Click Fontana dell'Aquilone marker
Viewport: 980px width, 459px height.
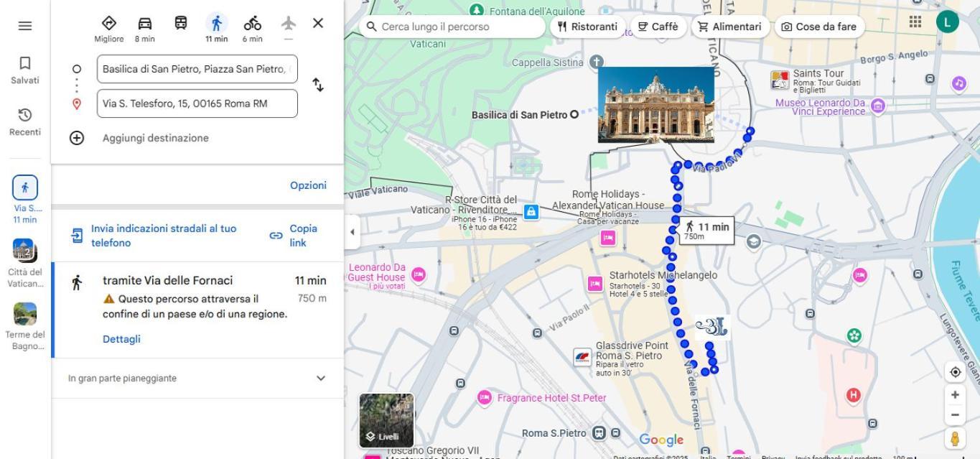pyautogui.click(x=476, y=10)
